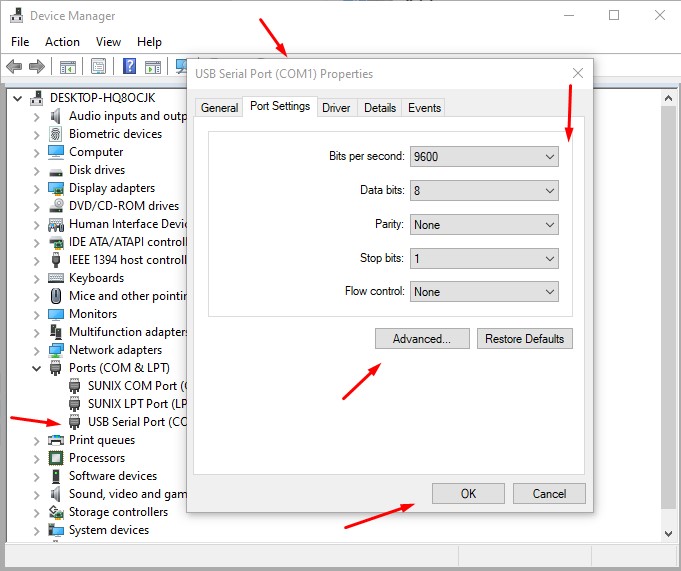The width and height of the screenshot is (681, 571).
Task: Open the Data bits dropdown
Action: point(484,191)
